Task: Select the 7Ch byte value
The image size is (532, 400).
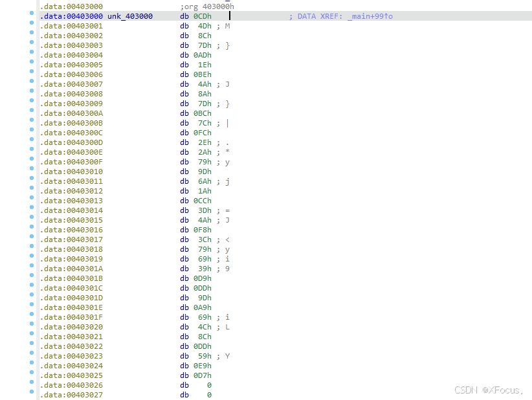Action: 205,123
